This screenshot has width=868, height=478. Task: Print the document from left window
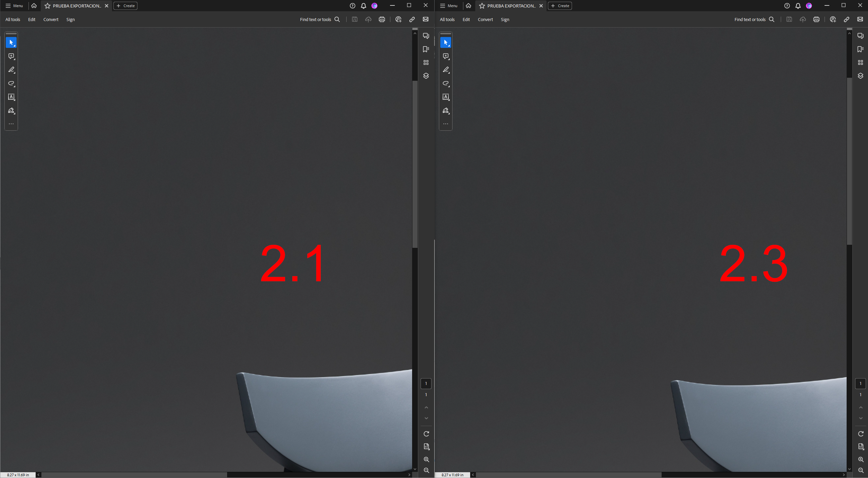tap(382, 19)
